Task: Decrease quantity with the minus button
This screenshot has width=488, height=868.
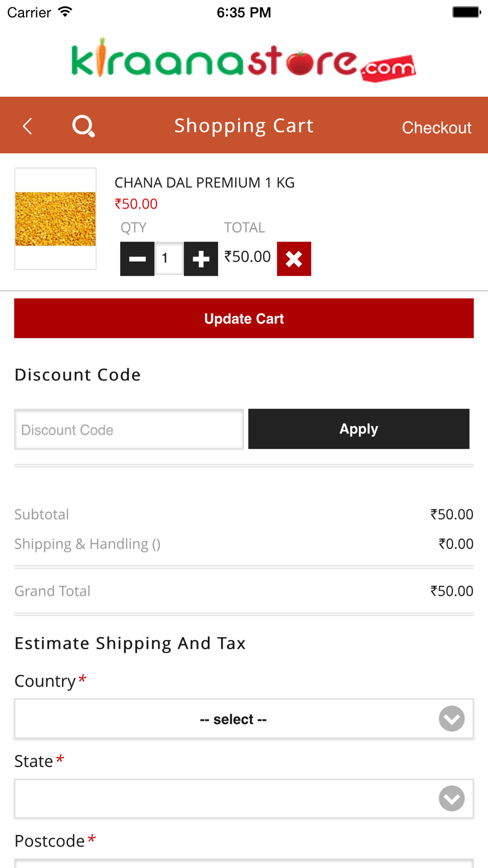Action: pyautogui.click(x=137, y=259)
